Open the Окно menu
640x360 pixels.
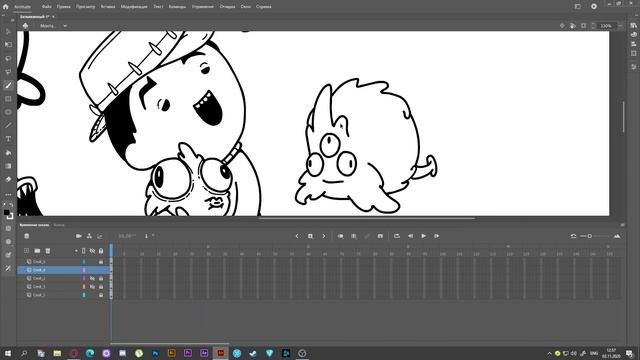246,7
